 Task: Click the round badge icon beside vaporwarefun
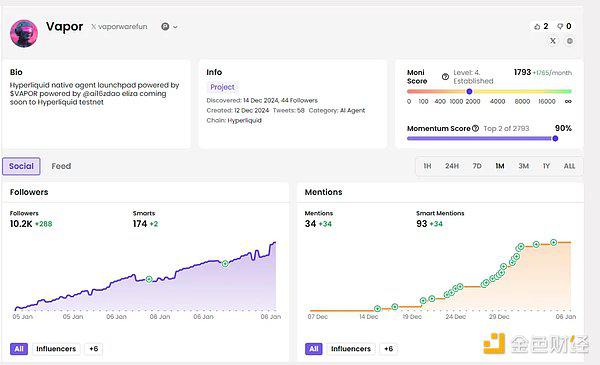(x=165, y=26)
